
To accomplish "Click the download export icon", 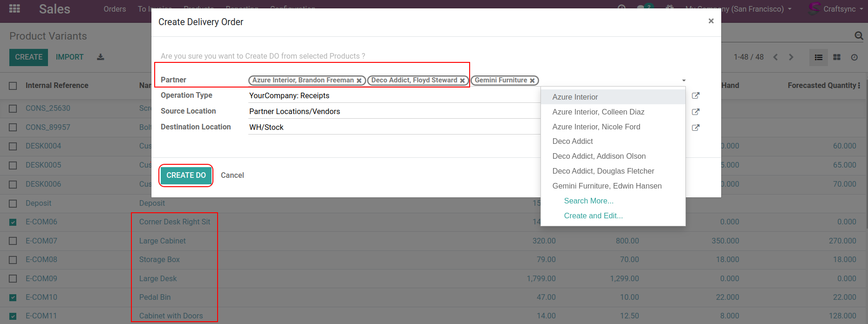I will [101, 57].
